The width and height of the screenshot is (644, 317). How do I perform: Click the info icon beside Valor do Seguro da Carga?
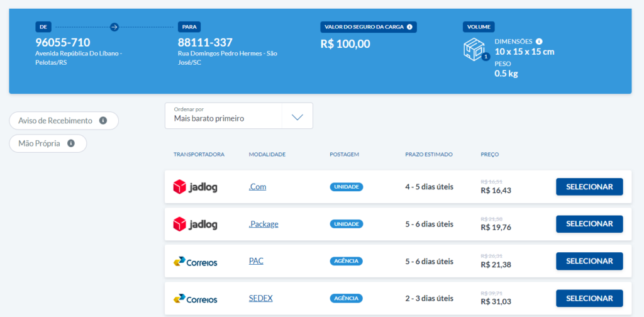pos(409,27)
